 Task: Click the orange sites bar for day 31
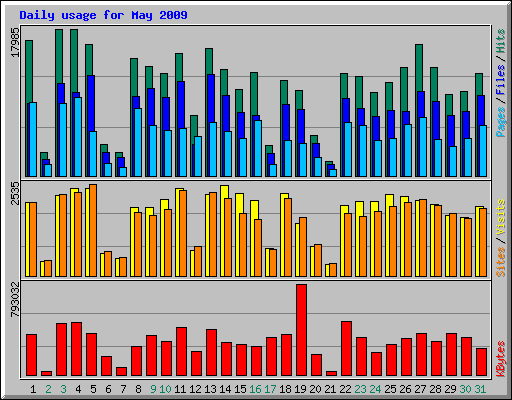[483, 242]
